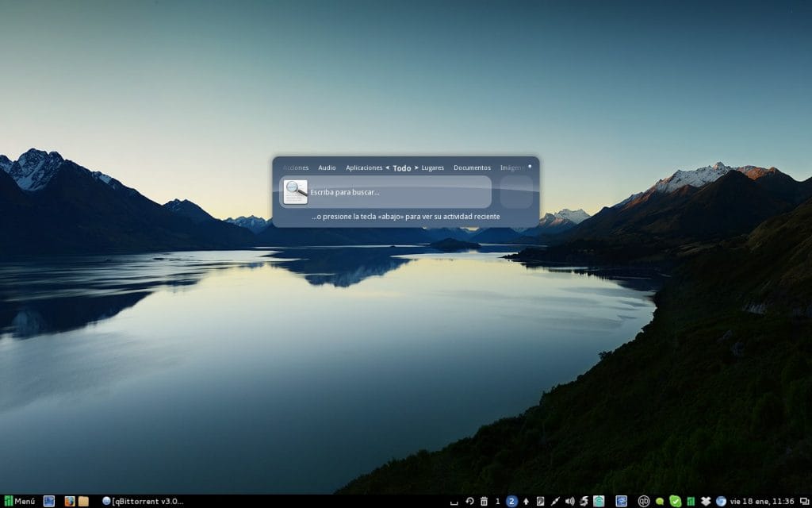Image resolution: width=812 pixels, height=508 pixels.
Task: Select the Documentos category tab
Action: pos(473,168)
